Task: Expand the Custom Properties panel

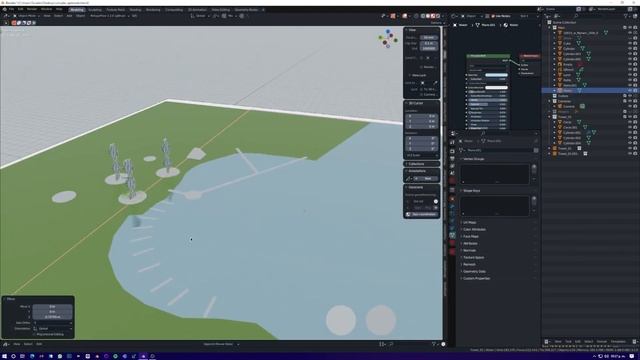Action: (476, 278)
